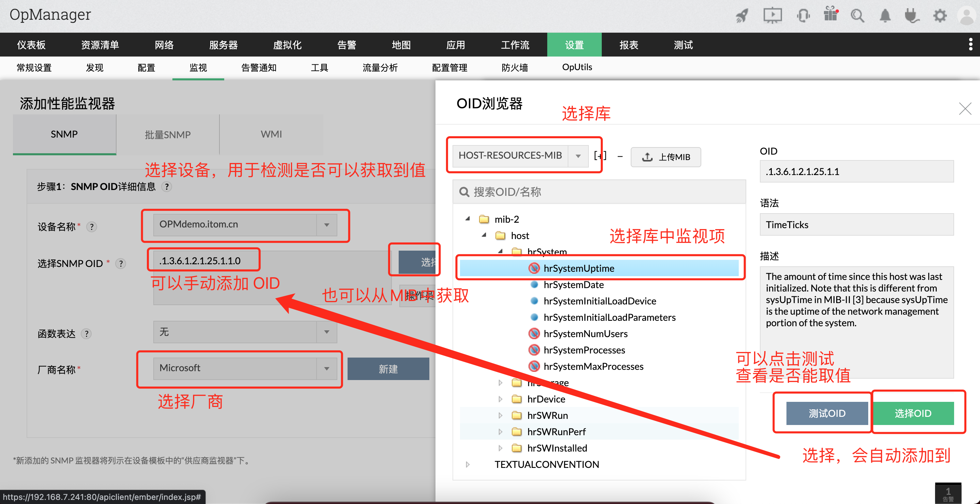Open the 仪表板 main menu
The height and width of the screenshot is (504, 980).
pyautogui.click(x=31, y=45)
